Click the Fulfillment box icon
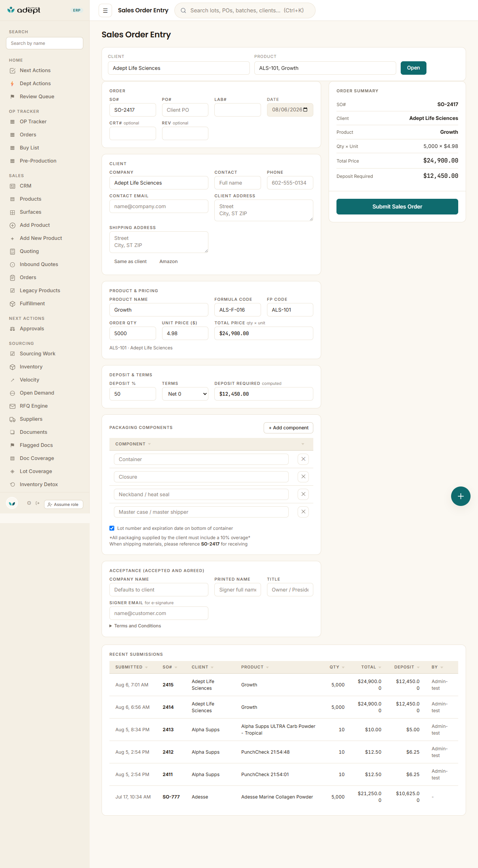The width and height of the screenshot is (478, 868). tap(12, 304)
